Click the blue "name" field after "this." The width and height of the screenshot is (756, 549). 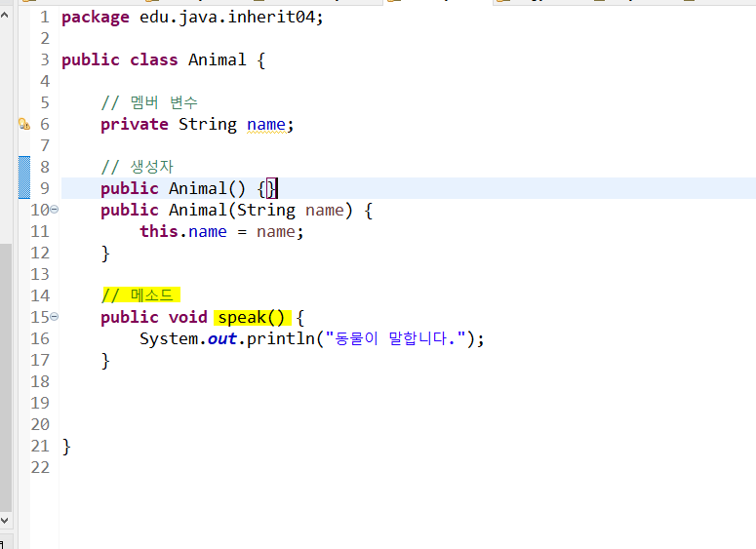coord(208,232)
